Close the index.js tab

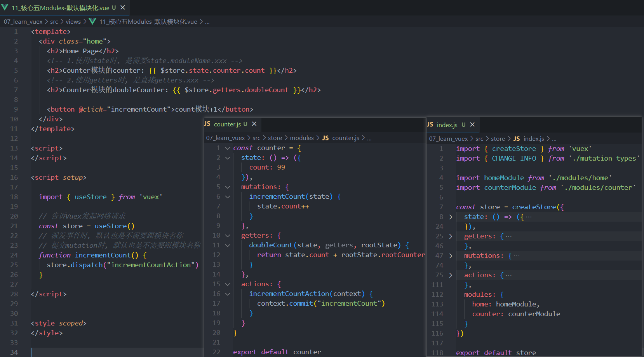pos(472,124)
